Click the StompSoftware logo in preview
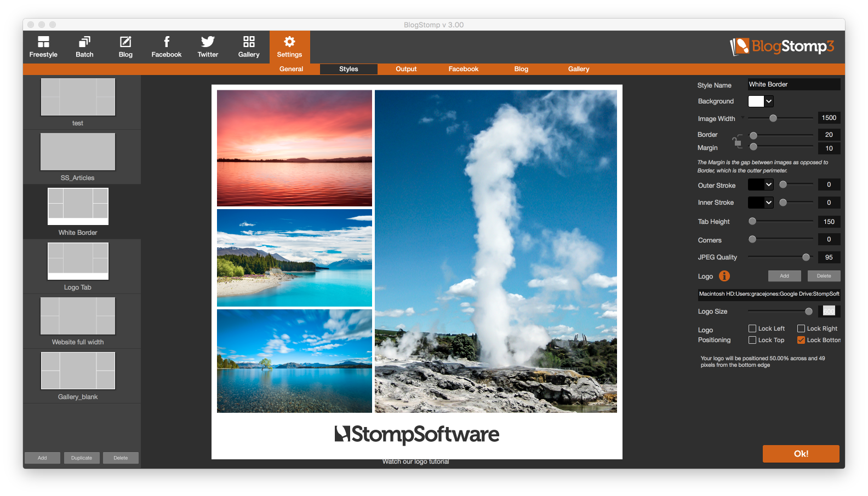Image resolution: width=868 pixels, height=496 pixels. tap(417, 434)
